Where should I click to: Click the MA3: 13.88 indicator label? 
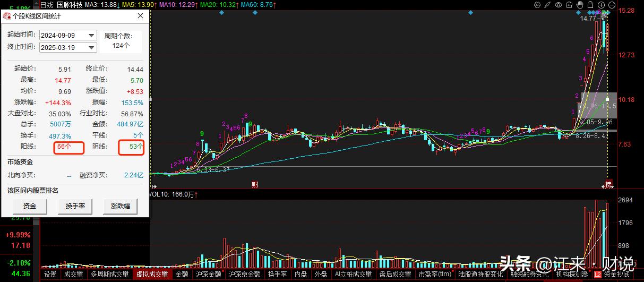point(102,4)
